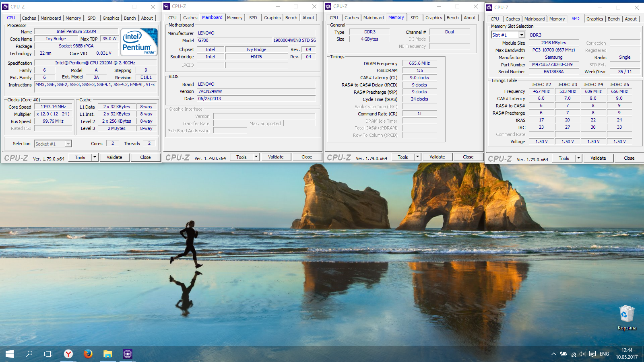
Task: Open taskbar clock showing 12:44
Action: [x=627, y=354]
